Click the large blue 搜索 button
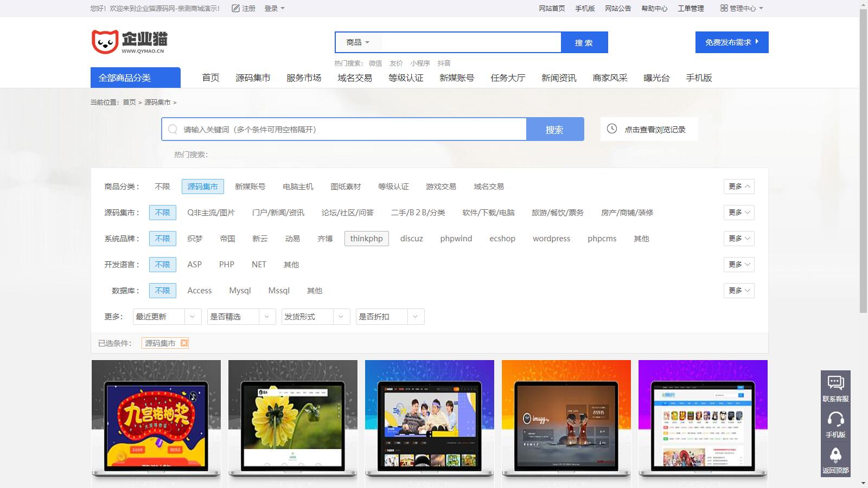868x488 pixels. [x=554, y=130]
